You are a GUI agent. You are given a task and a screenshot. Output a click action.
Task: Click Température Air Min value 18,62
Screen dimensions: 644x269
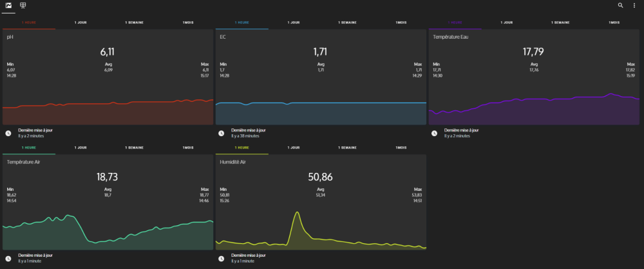tap(12, 195)
